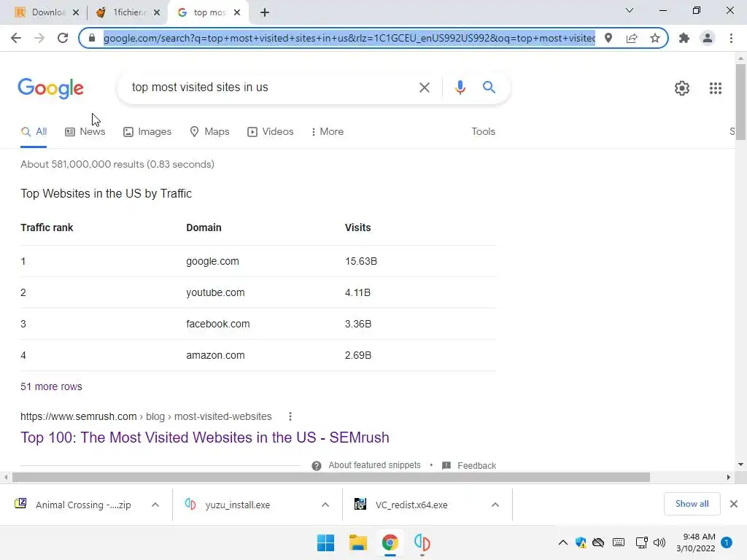Image resolution: width=747 pixels, height=560 pixels.
Task: Switch to the Videos results tab
Action: [x=270, y=132]
